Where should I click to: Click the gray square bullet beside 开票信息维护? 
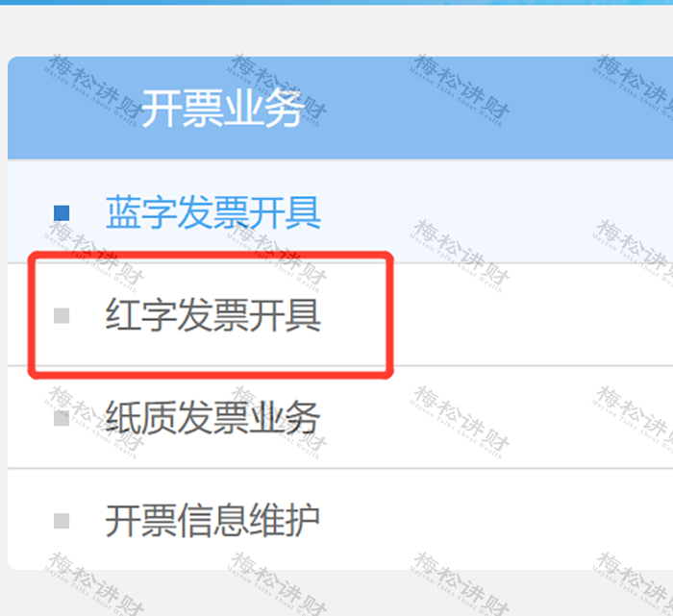[62, 521]
